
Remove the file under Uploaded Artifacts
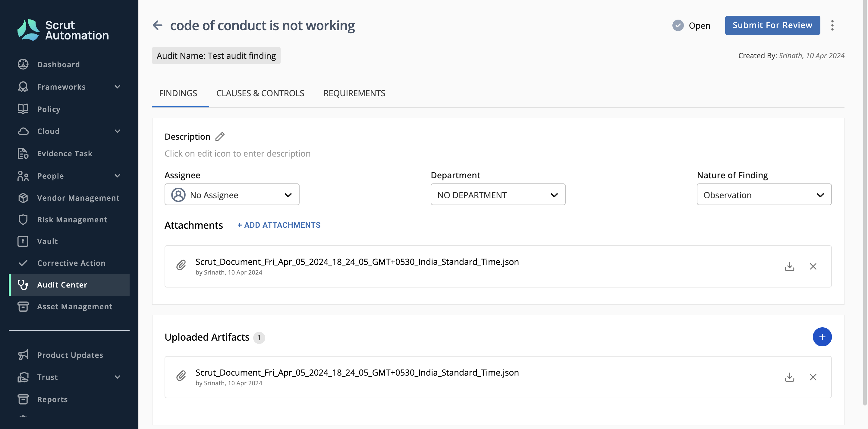tap(813, 377)
